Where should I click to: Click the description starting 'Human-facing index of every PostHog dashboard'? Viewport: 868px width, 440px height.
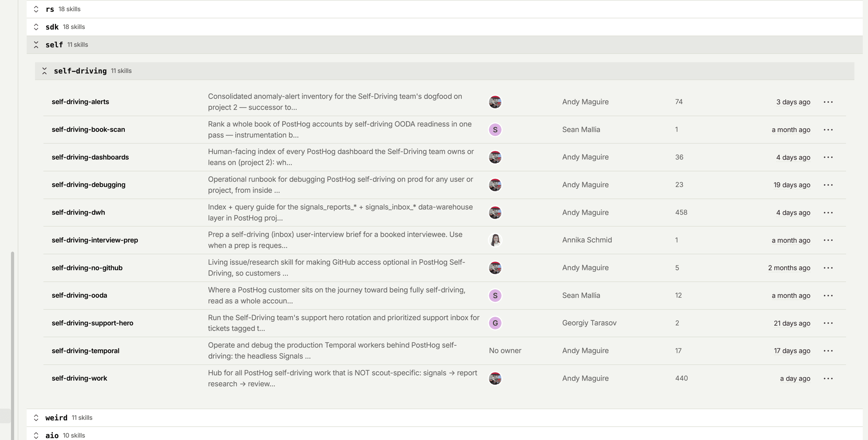pyautogui.click(x=341, y=157)
